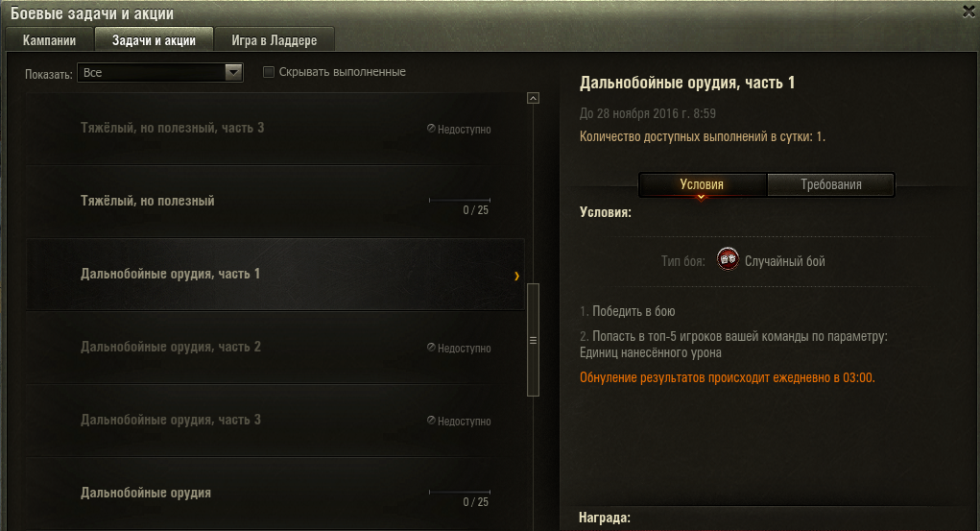980x531 pixels.
Task: Select the Дальнобойные орудия task row
Action: coord(275,494)
